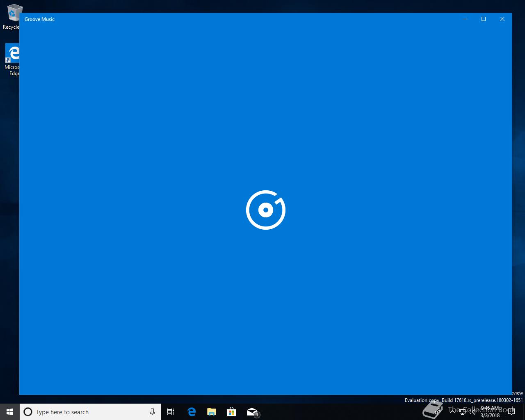Show hidden system tray icons

pos(452,411)
